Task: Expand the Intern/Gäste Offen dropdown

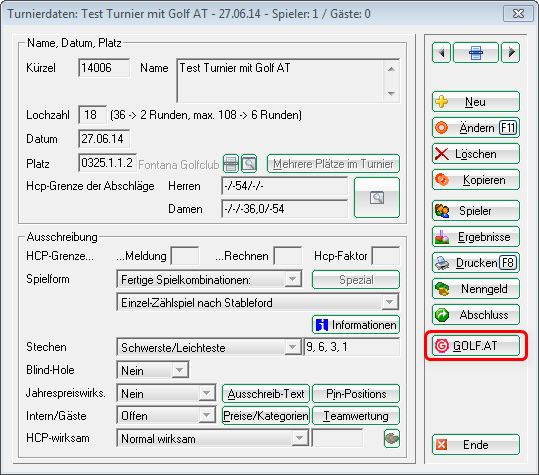Action: tap(207, 416)
